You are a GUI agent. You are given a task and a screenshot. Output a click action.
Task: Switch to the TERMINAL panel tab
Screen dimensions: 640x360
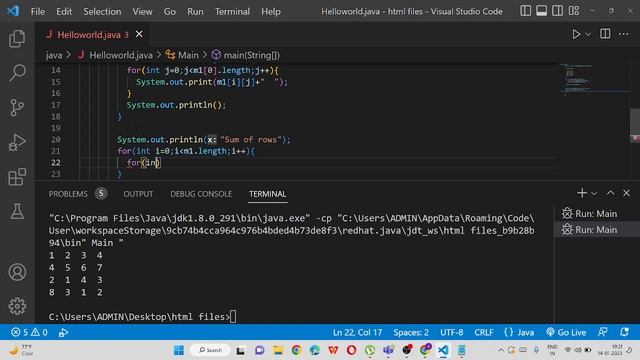point(267,194)
